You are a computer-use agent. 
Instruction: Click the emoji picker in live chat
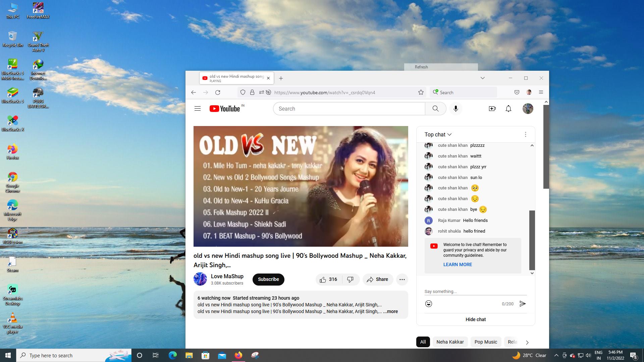428,304
